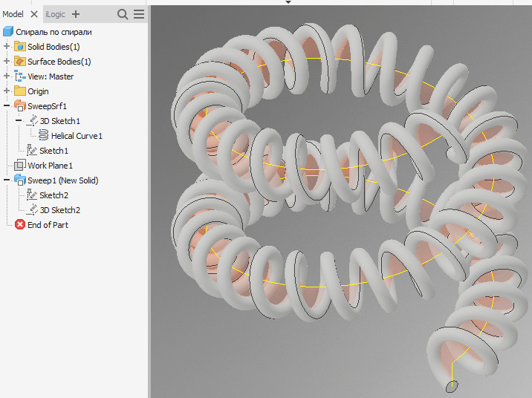Select the 3D Sketch1 label
Viewport: 532px width, 398px height.
coord(59,121)
